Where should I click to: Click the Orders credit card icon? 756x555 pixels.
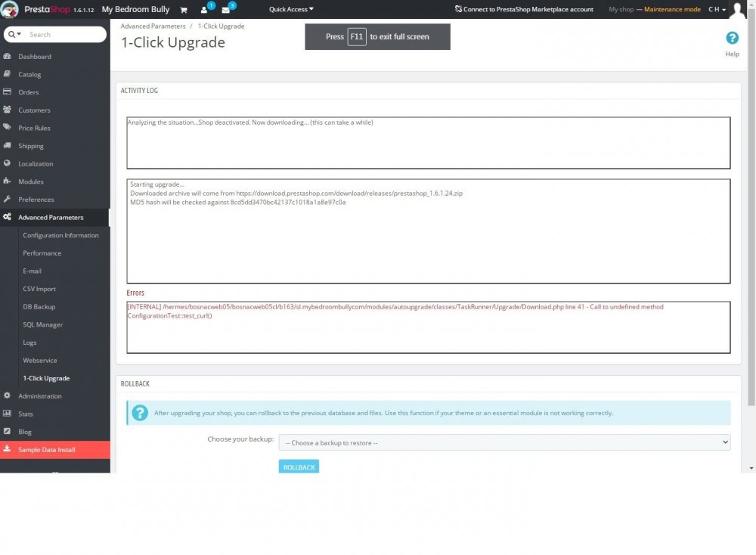[x=8, y=92]
